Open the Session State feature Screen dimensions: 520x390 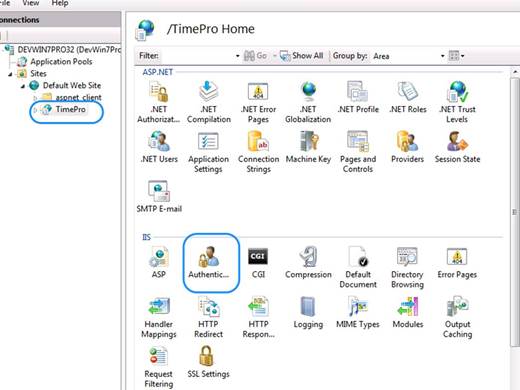(457, 147)
